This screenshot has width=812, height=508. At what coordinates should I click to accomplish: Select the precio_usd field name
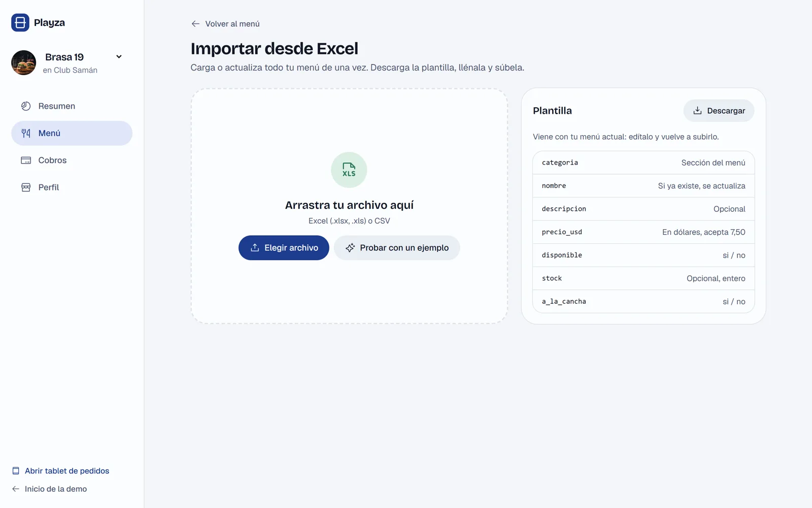coord(562,232)
